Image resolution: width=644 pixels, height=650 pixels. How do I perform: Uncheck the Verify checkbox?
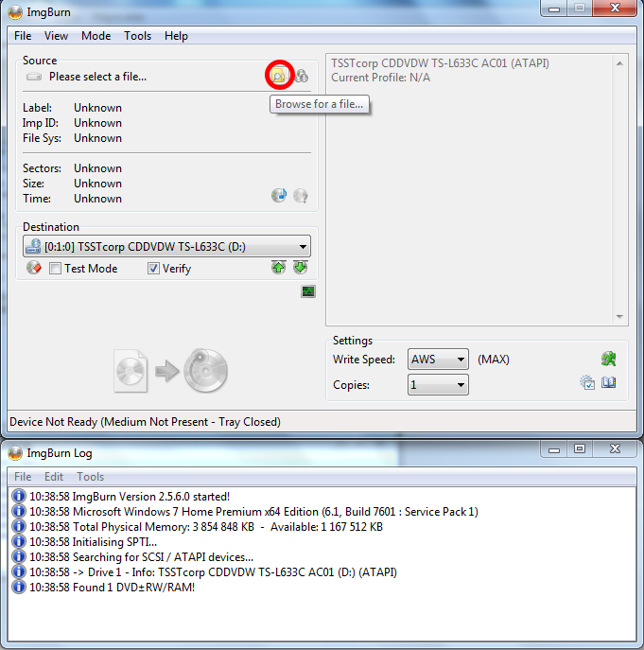tap(153, 269)
